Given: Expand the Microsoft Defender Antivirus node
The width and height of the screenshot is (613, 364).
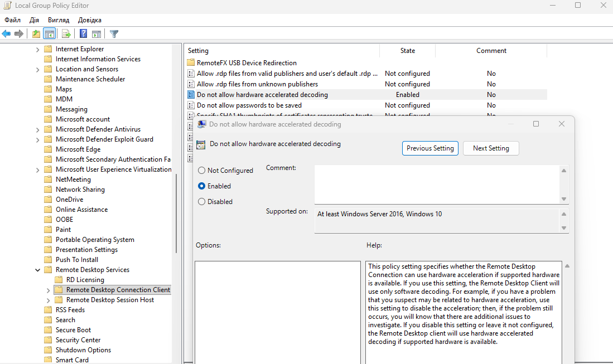Looking at the screenshot, I should (x=38, y=129).
